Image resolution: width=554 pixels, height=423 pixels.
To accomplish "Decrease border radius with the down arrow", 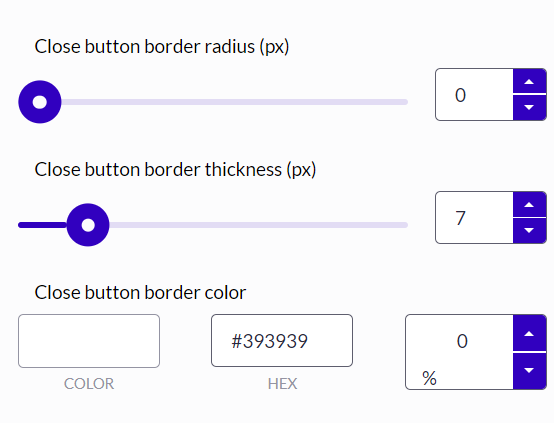I will pos(529,108).
